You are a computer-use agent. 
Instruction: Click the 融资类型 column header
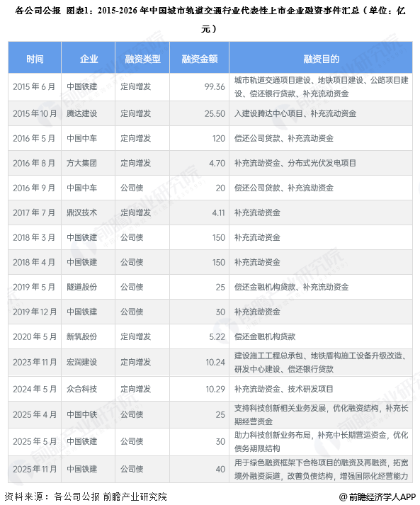pos(142,59)
